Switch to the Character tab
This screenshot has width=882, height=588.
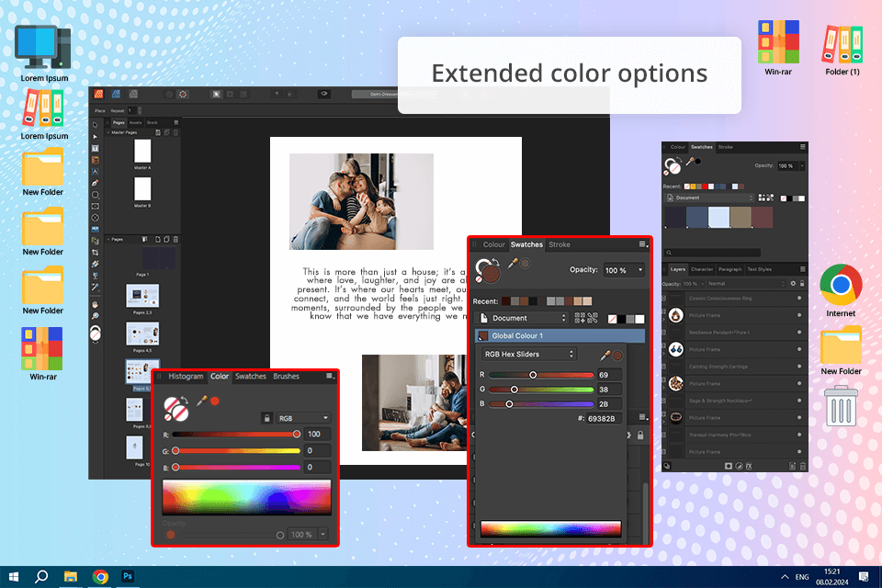[x=702, y=269]
